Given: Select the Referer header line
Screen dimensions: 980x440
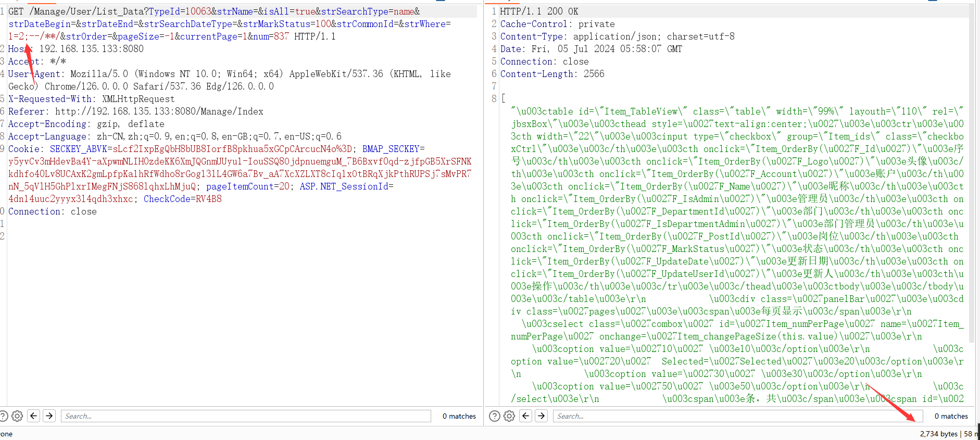Looking at the screenshot, I should pos(135,111).
